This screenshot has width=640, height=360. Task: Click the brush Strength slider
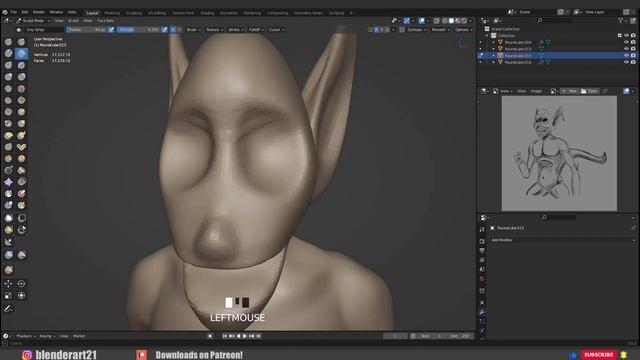(x=139, y=29)
